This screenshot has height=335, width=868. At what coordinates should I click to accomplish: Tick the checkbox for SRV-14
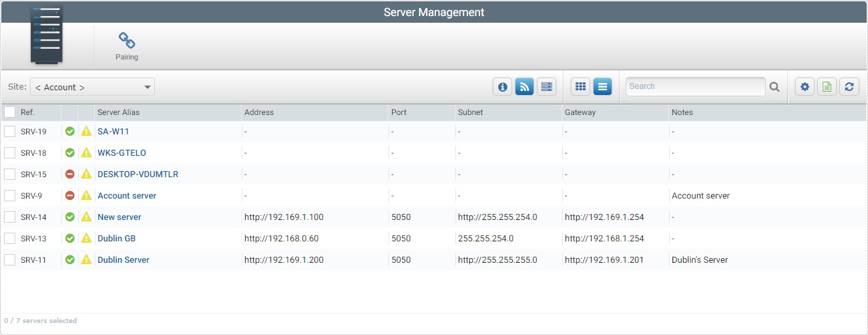click(x=9, y=217)
